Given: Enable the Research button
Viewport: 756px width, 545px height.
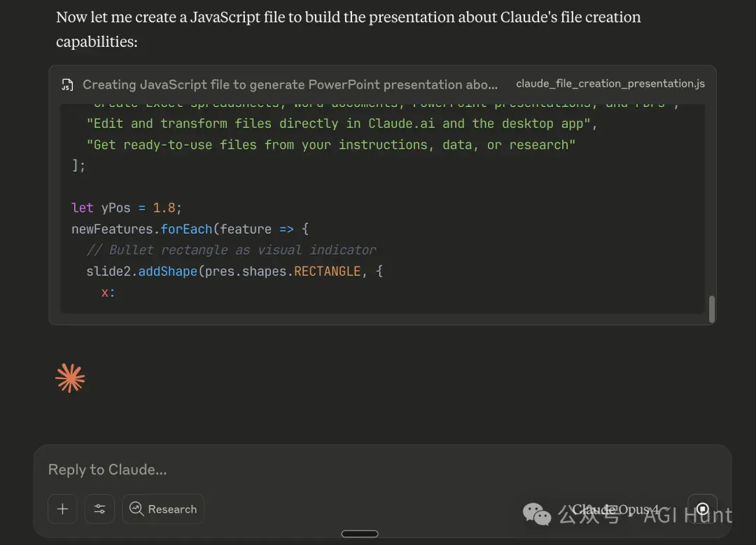Looking at the screenshot, I should point(163,509).
